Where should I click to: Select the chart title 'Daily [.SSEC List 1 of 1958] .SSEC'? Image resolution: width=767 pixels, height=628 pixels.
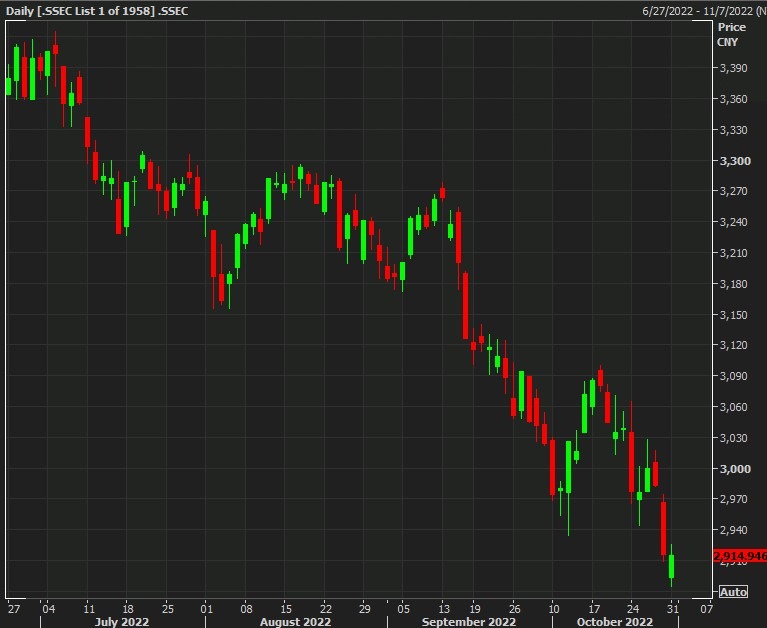point(97,11)
